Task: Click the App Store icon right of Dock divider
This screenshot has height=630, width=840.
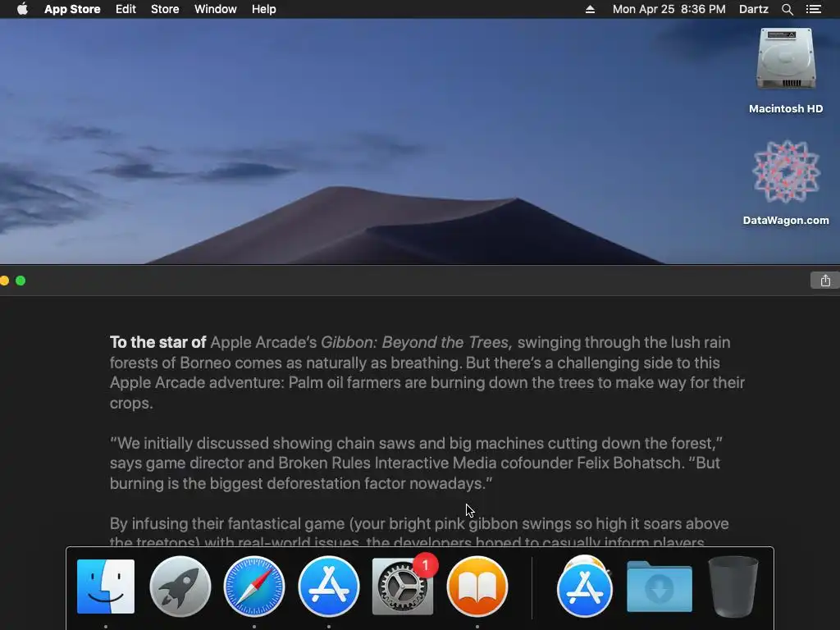Action: (x=584, y=586)
